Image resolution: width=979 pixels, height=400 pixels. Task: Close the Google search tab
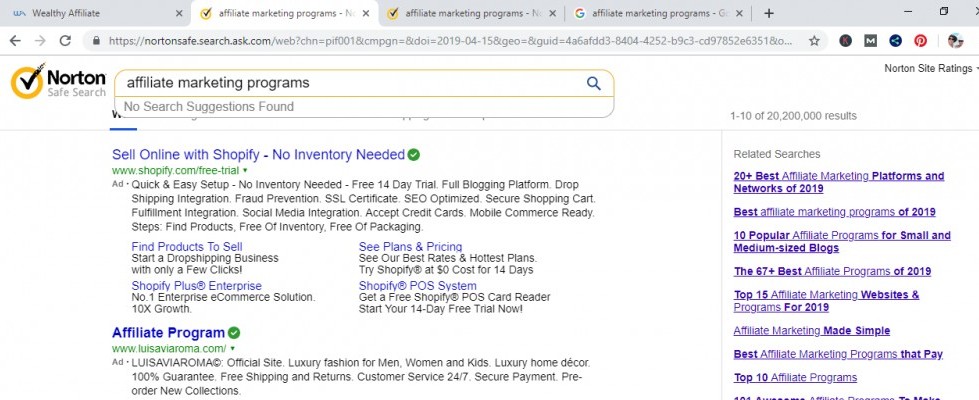pyautogui.click(x=739, y=13)
